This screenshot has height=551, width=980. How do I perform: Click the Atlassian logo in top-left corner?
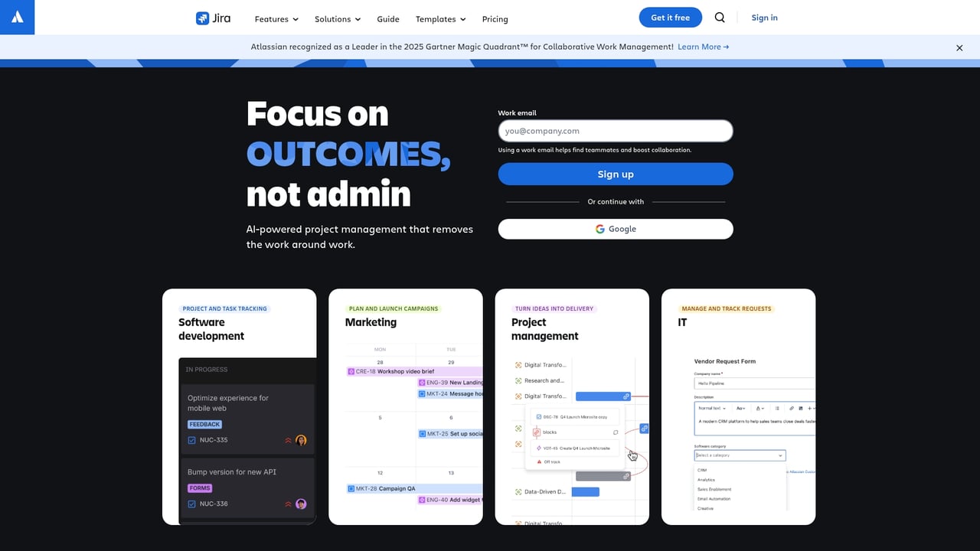tap(17, 17)
